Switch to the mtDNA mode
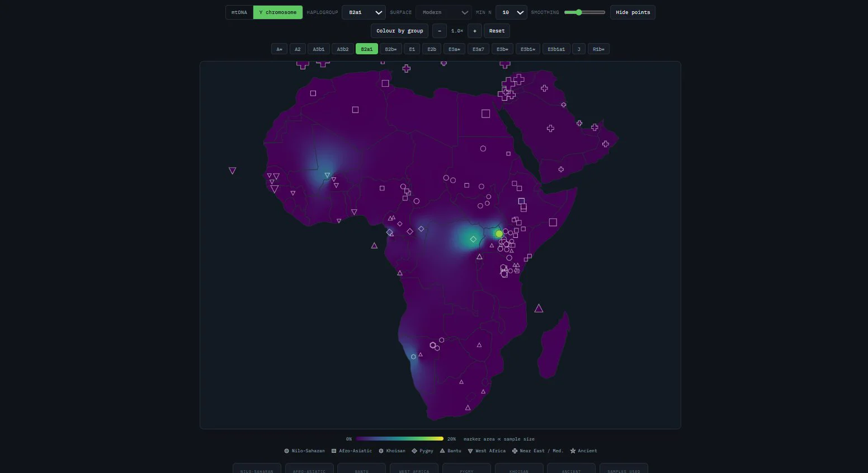Image resolution: width=868 pixels, height=473 pixels. (239, 12)
